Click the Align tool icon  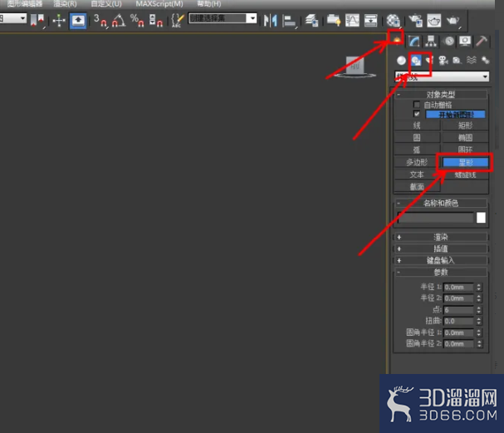coord(289,22)
